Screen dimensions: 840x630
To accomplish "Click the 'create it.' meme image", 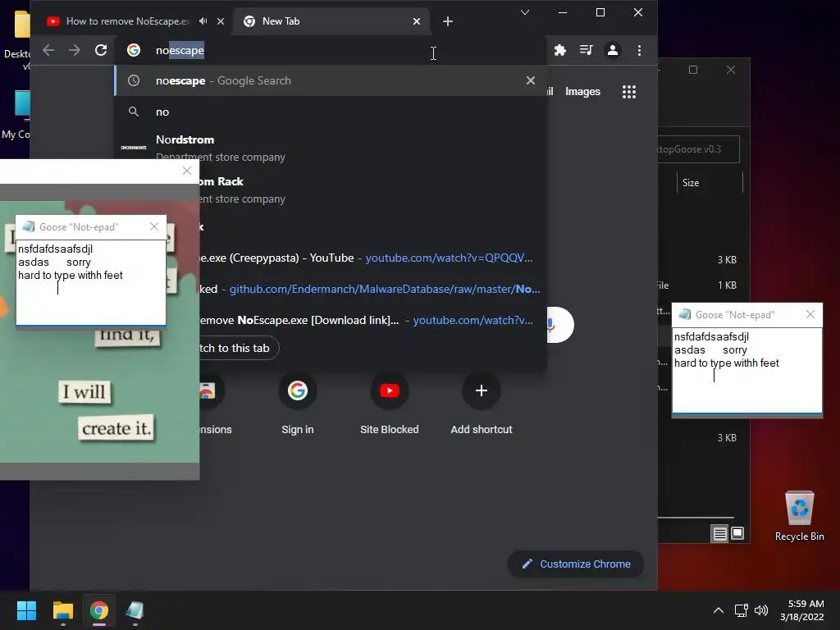I will (116, 428).
